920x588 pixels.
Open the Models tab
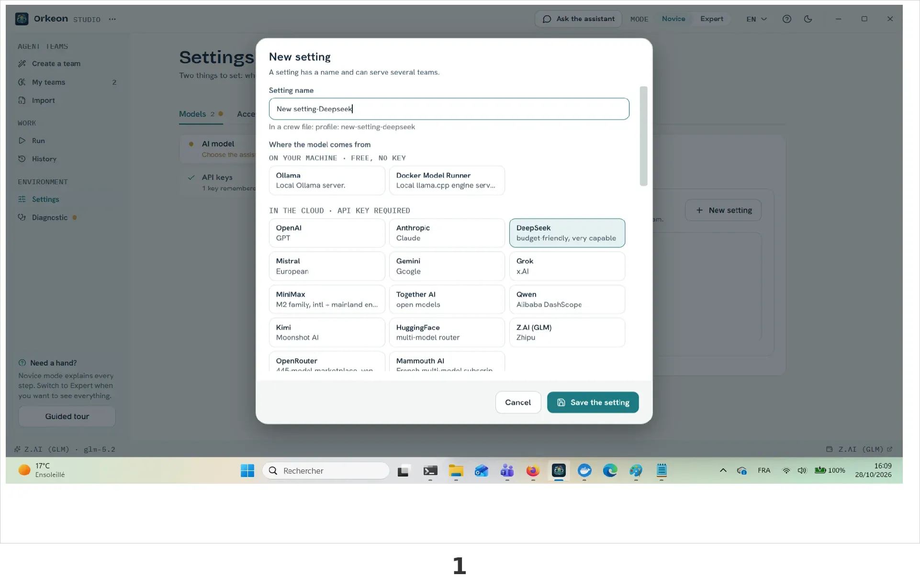201,114
